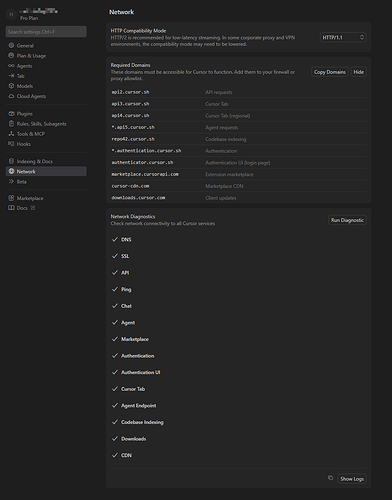Select the api4.cursor.sh domain text
Image resolution: width=392 pixels, height=500 pixels.
[x=130, y=115]
